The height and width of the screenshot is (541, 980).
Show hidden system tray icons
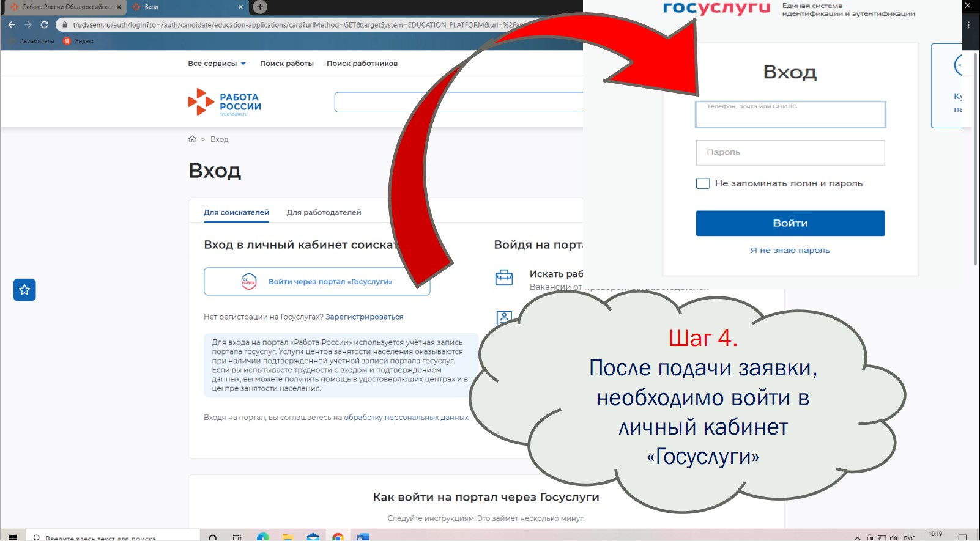click(x=857, y=537)
